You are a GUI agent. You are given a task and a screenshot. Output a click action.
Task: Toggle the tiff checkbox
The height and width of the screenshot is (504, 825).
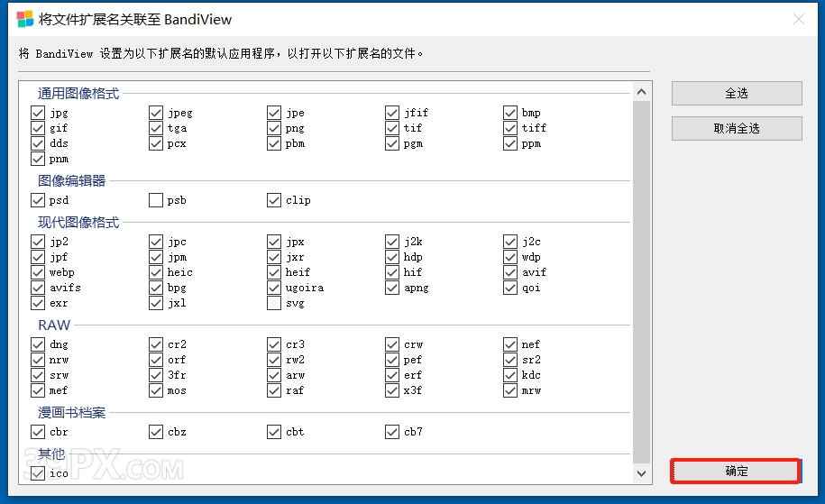tap(510, 128)
